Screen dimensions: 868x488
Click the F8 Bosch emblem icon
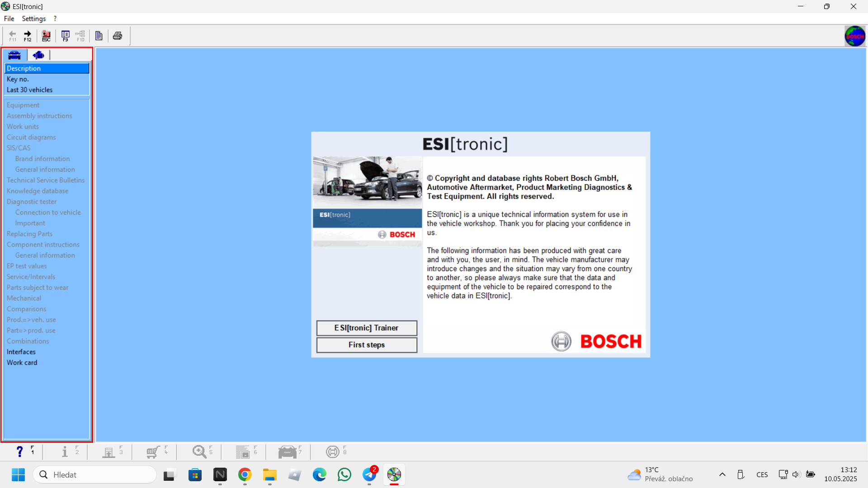point(333,451)
